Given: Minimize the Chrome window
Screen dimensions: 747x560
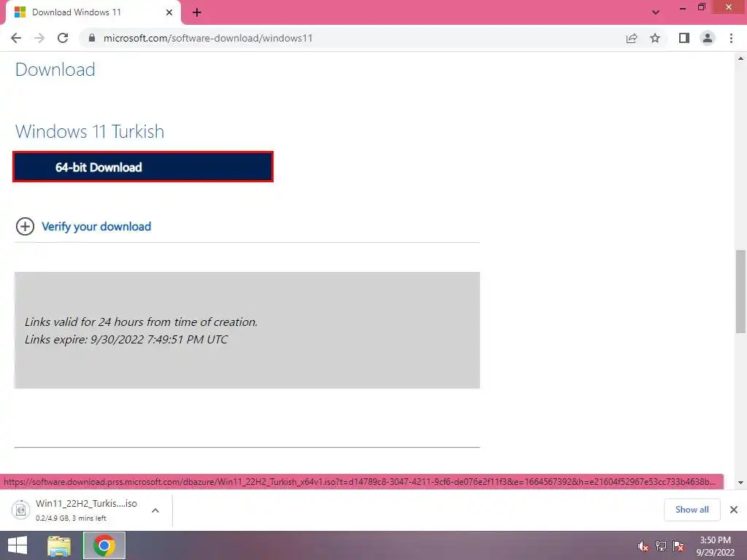Looking at the screenshot, I should pyautogui.click(x=682, y=8).
